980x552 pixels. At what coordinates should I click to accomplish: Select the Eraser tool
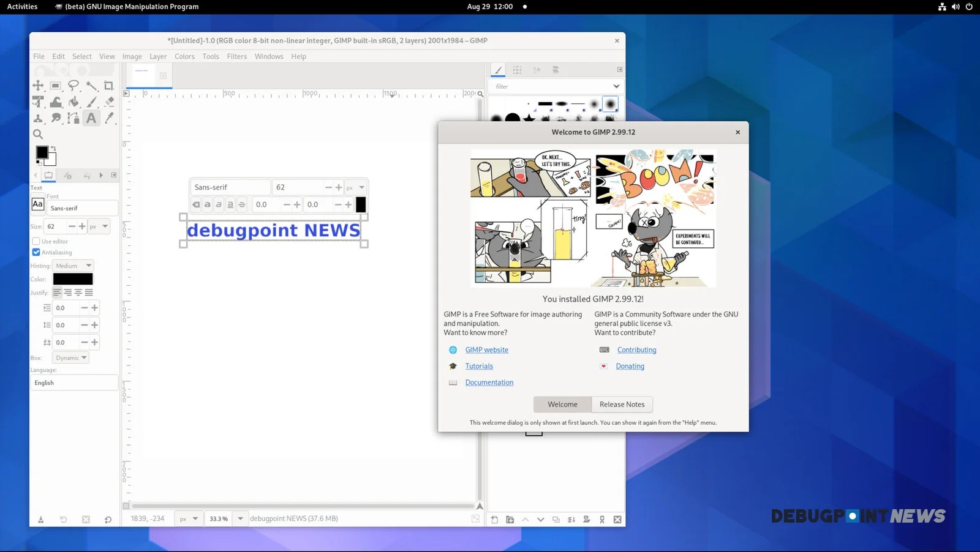pyautogui.click(x=109, y=102)
